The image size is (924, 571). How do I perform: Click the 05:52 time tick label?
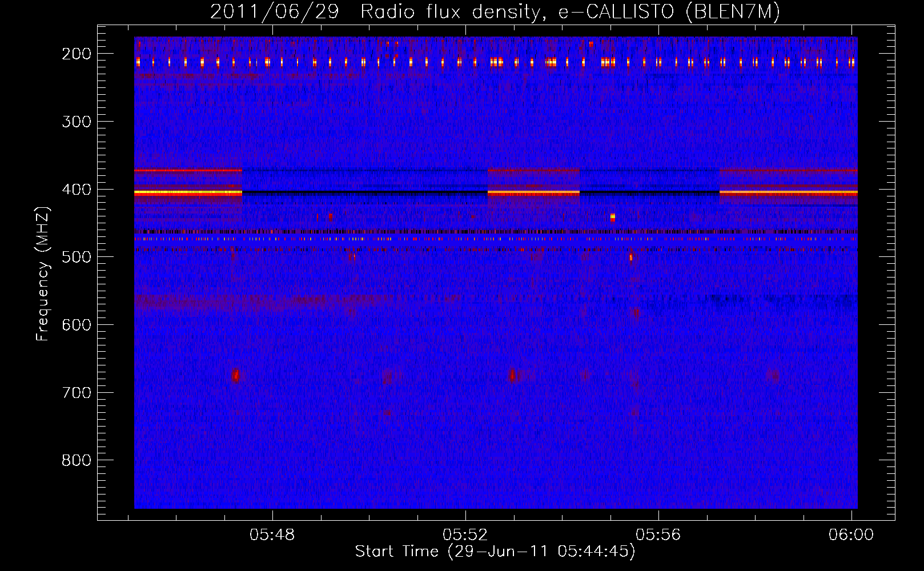(465, 535)
